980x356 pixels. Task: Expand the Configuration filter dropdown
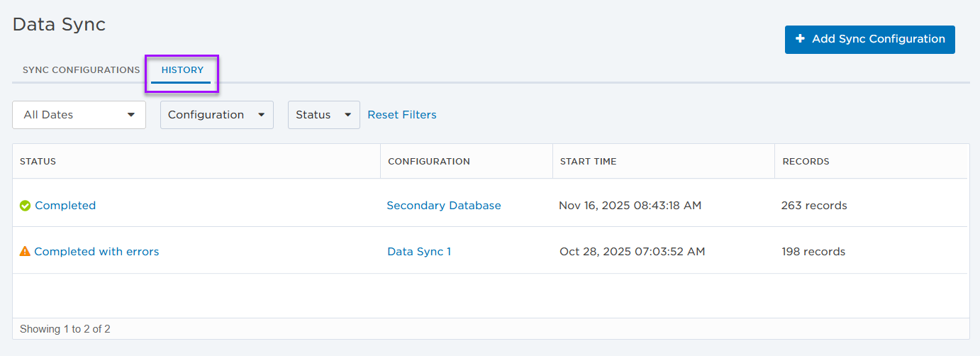click(216, 115)
